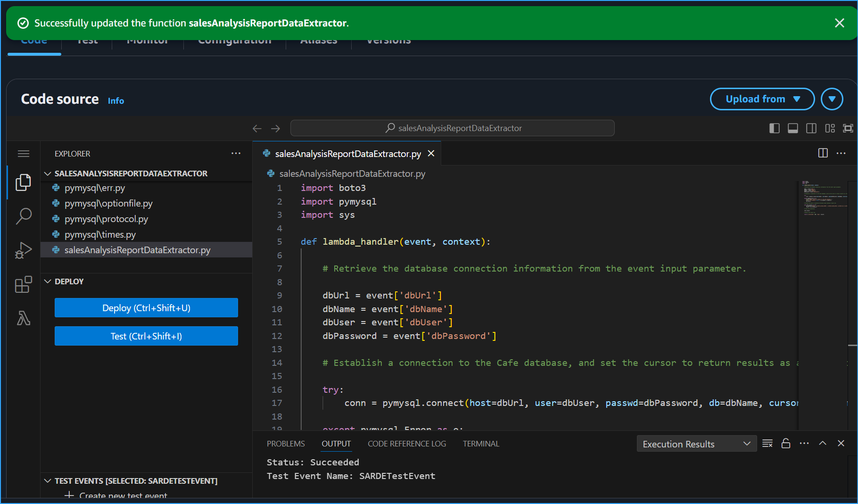Toggle the Primary Side Bar visibility
The width and height of the screenshot is (858, 504).
coord(774,128)
